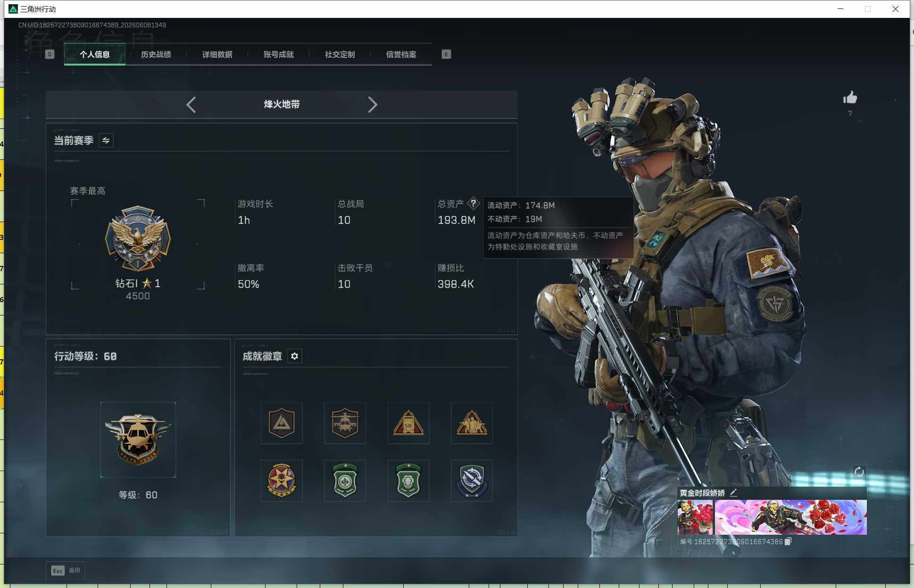Open the 详细数据 tab
The height and width of the screenshot is (588, 914).
click(x=217, y=54)
